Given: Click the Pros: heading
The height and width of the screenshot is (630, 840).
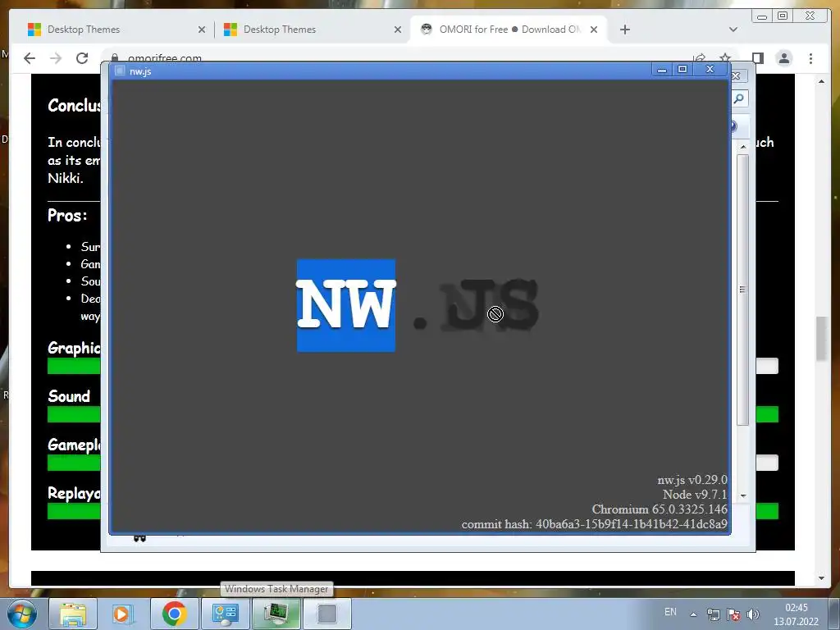Looking at the screenshot, I should coord(67,216).
